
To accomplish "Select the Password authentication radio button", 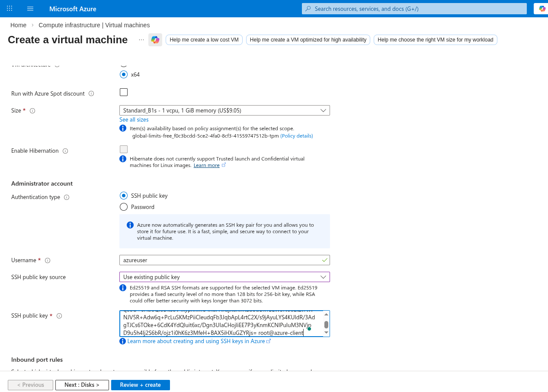I will click(124, 207).
